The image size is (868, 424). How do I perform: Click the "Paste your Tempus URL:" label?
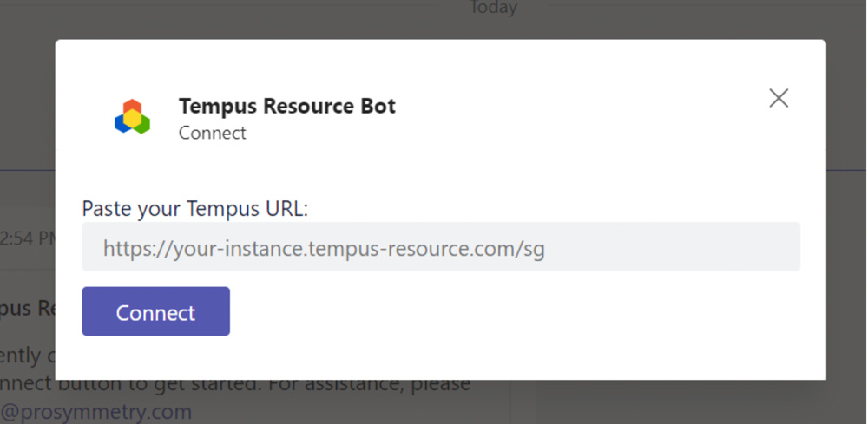point(195,208)
